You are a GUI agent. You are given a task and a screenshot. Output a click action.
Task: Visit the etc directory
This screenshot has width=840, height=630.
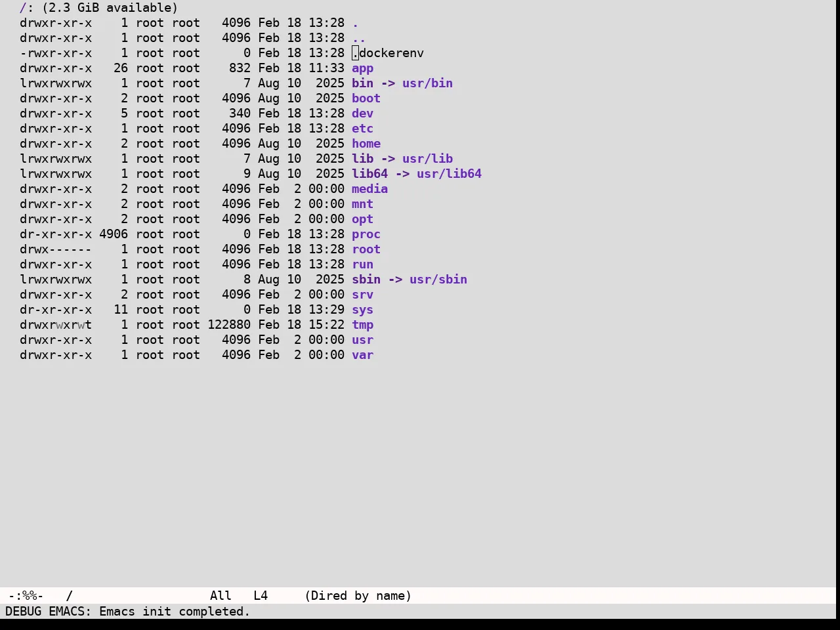[362, 129]
